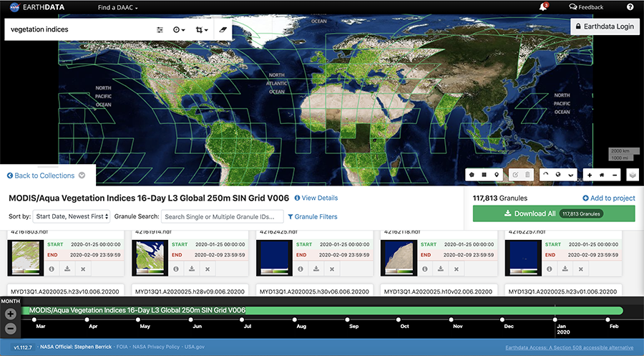The image size is (644, 356).
Task: Remove granule 42161803.hdf from results
Action: click(83, 269)
